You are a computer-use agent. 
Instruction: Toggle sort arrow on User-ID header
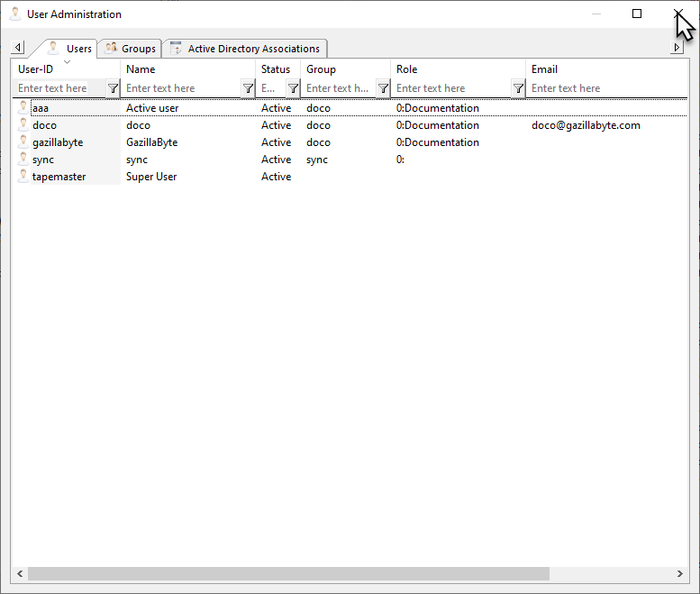point(67,62)
